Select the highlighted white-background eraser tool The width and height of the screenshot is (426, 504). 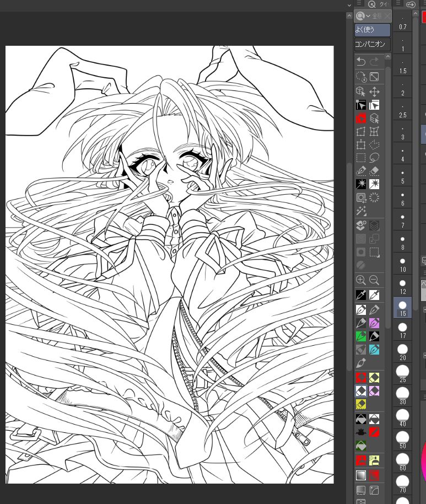[361, 391]
